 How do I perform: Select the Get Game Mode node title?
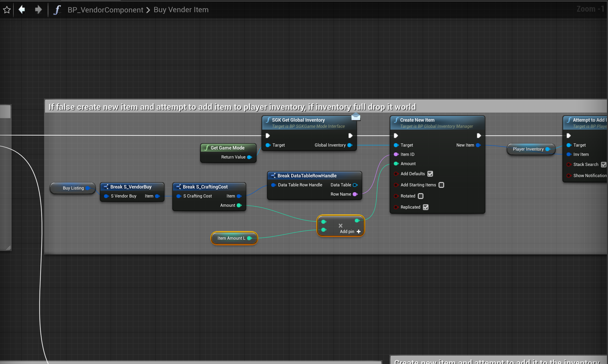227,148
